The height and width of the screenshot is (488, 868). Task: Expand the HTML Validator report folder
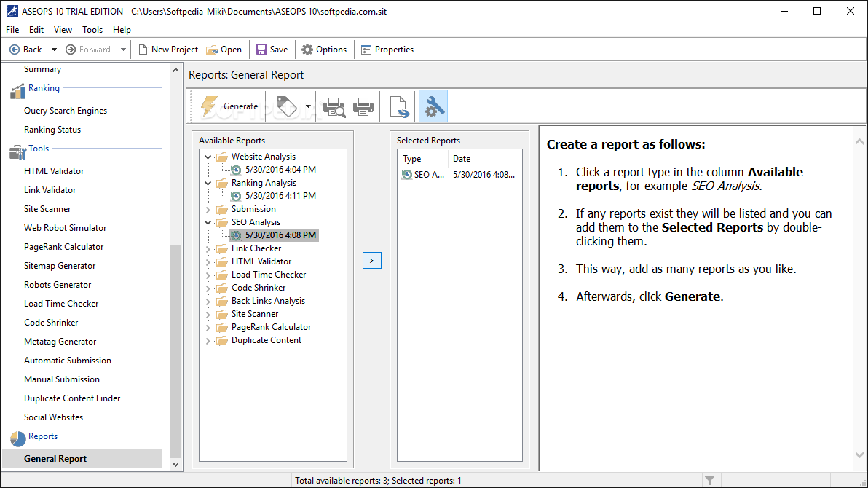click(208, 261)
